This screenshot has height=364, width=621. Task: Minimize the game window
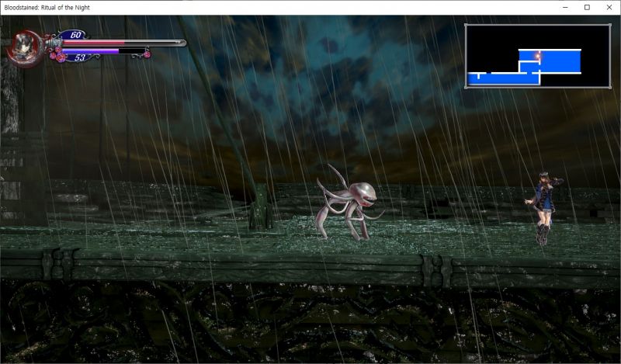click(x=565, y=8)
